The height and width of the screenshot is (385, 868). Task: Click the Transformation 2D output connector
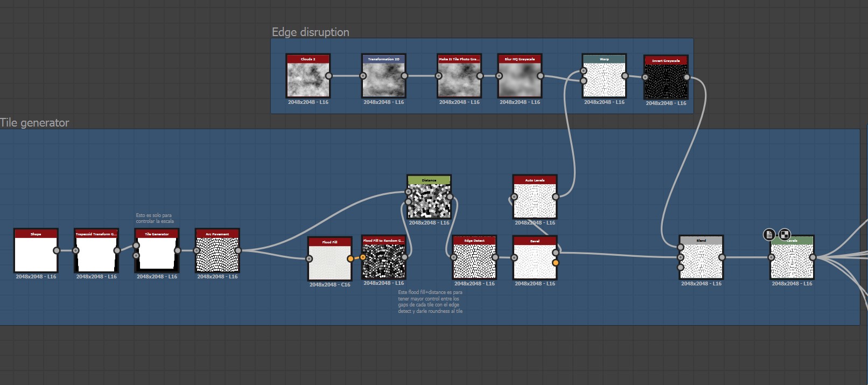point(404,76)
